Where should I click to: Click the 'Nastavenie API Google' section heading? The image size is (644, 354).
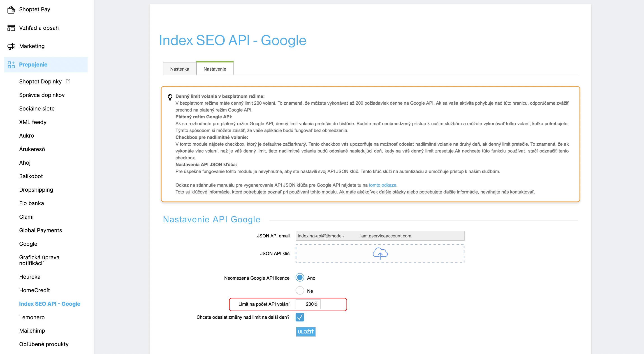[211, 219]
